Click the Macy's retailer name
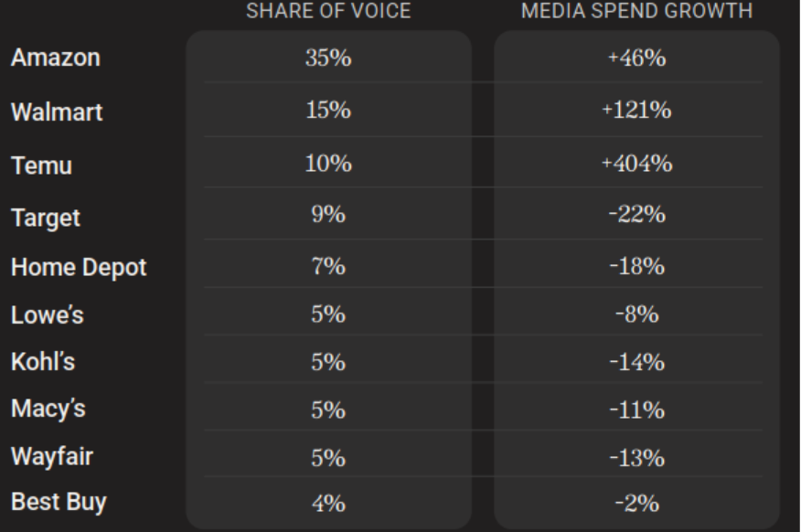The height and width of the screenshot is (532, 801). pyautogui.click(x=48, y=409)
